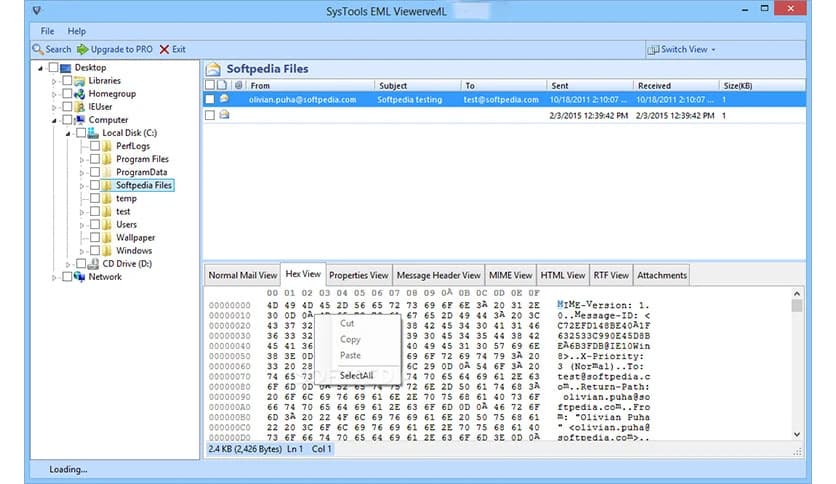The width and height of the screenshot is (836, 484).
Task: Check the Libraries checkbox
Action: 67,80
